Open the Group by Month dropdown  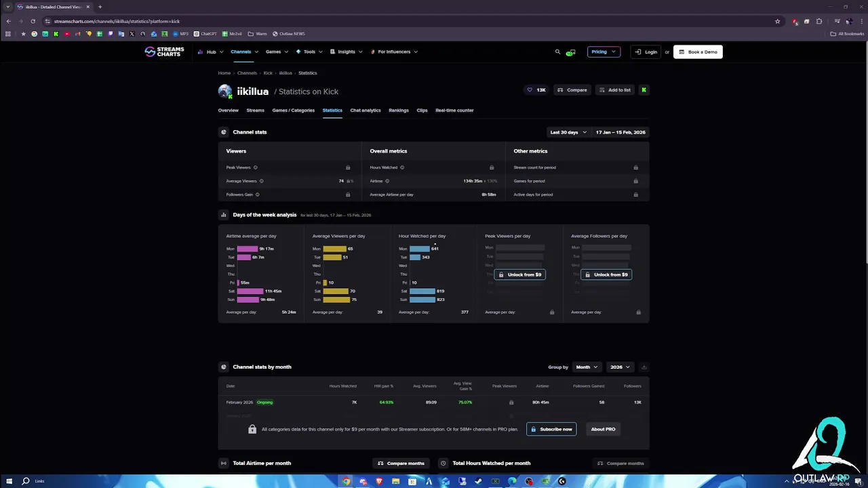pyautogui.click(x=587, y=367)
